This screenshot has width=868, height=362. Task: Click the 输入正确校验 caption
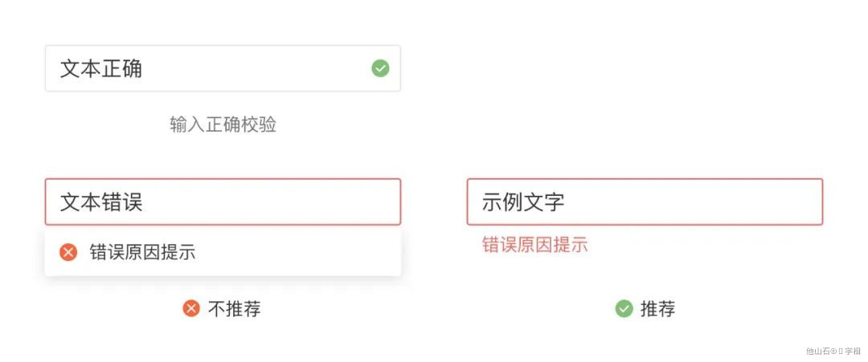point(223,125)
